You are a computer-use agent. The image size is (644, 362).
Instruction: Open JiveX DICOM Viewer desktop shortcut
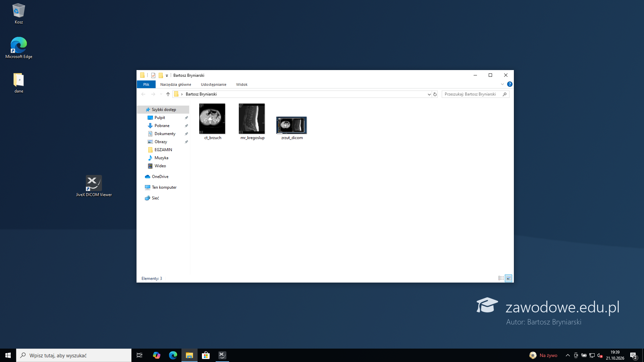click(94, 186)
